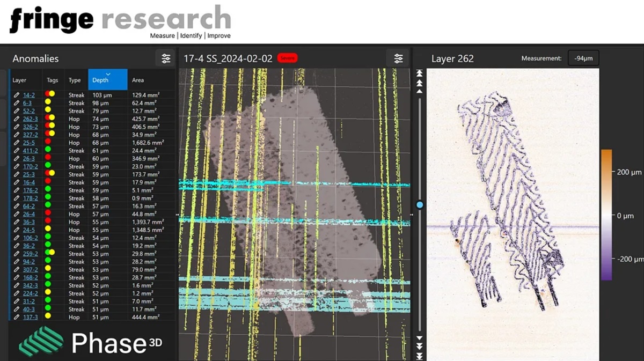Click the pencil icon beside anomaly 327-2
644x361 pixels.
click(17, 135)
